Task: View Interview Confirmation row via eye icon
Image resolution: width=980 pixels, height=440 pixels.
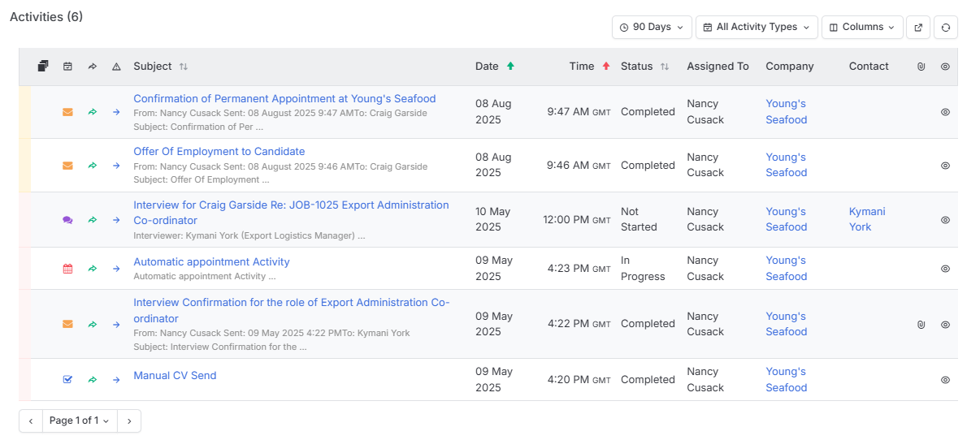Action: 945,325
